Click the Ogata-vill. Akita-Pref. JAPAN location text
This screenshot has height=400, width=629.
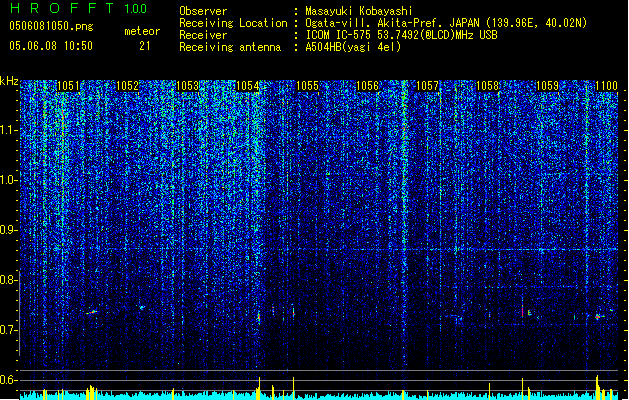[446, 23]
